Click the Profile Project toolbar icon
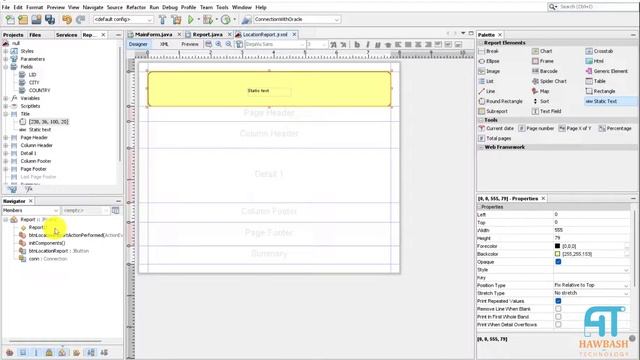The height and width of the screenshot is (360, 640). point(226,19)
